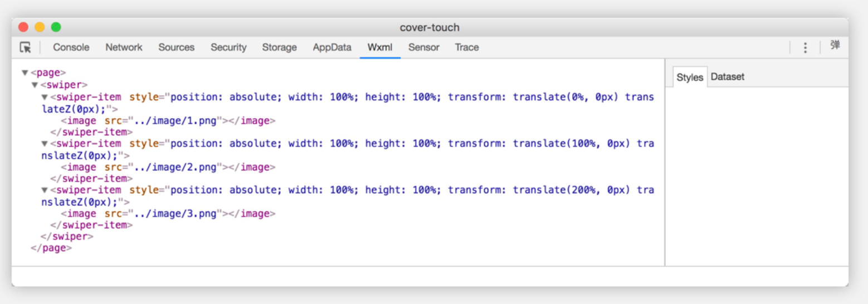
Task: Activate the element inspector arrow icon
Action: (x=25, y=47)
